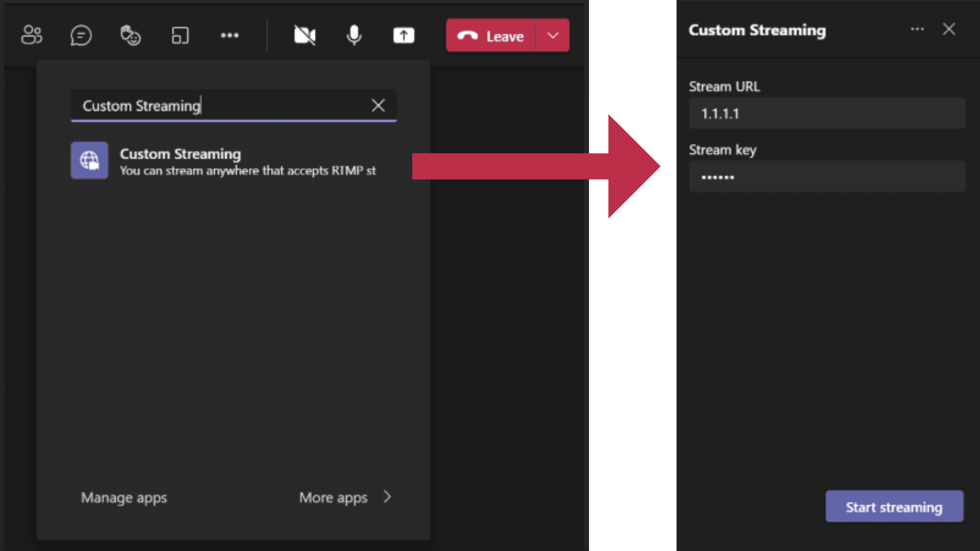Screen dimensions: 980x551
Task: Open the Manage apps link
Action: pyautogui.click(x=124, y=497)
